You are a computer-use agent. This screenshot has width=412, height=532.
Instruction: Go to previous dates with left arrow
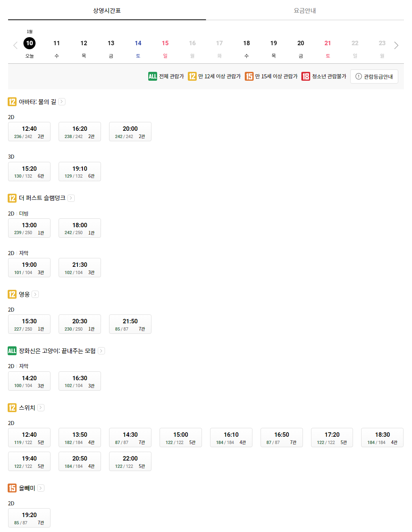click(x=15, y=45)
